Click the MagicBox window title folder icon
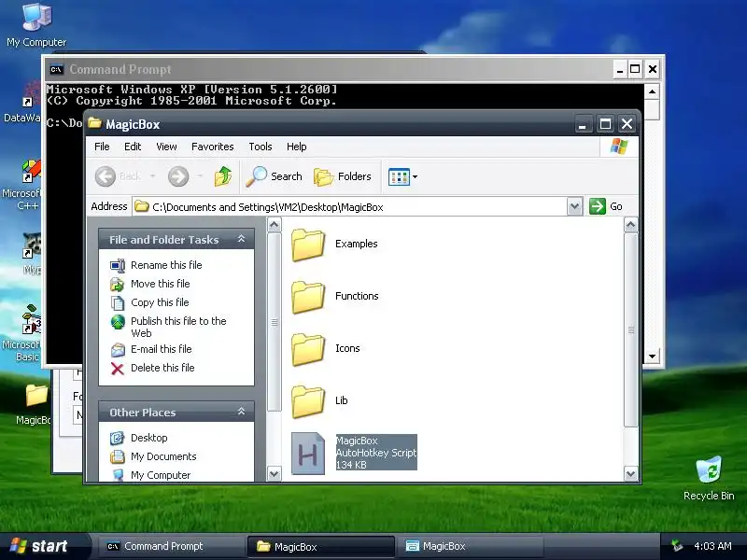The width and height of the screenshot is (747, 560). 95,123
